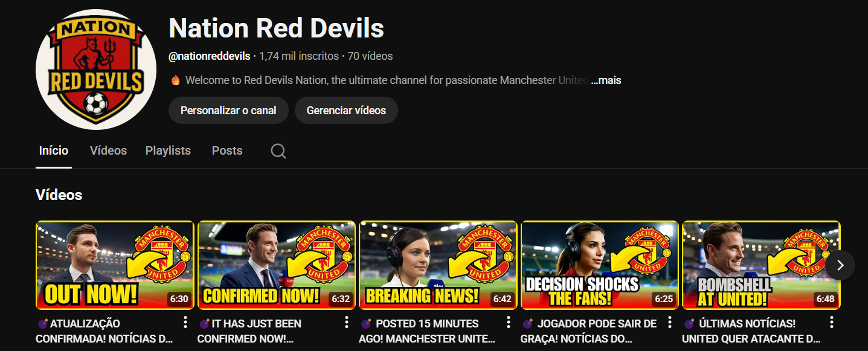
Task: Click the 6:32 duration badge
Action: tap(341, 298)
